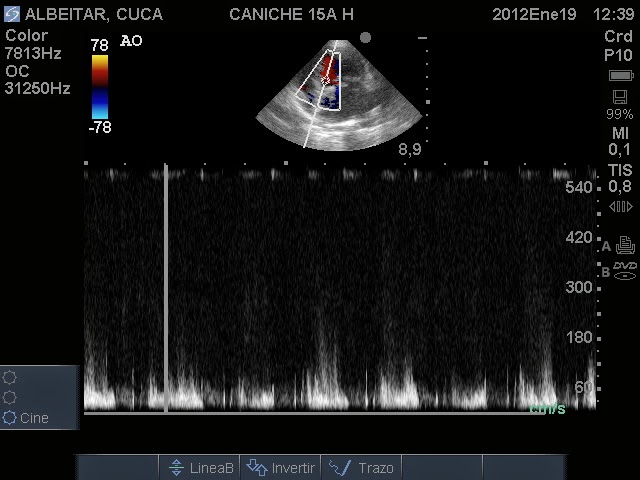640x480 pixels.
Task: Click the battery status icon
Action: point(621,76)
